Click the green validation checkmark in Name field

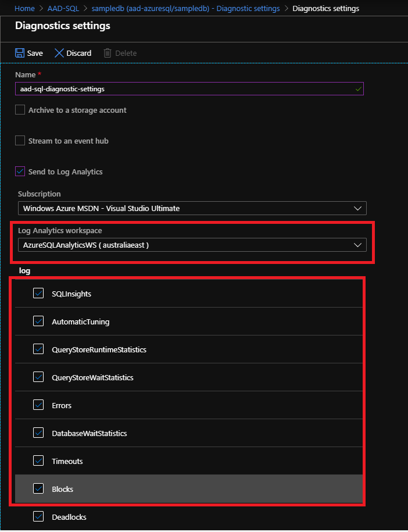(359, 88)
